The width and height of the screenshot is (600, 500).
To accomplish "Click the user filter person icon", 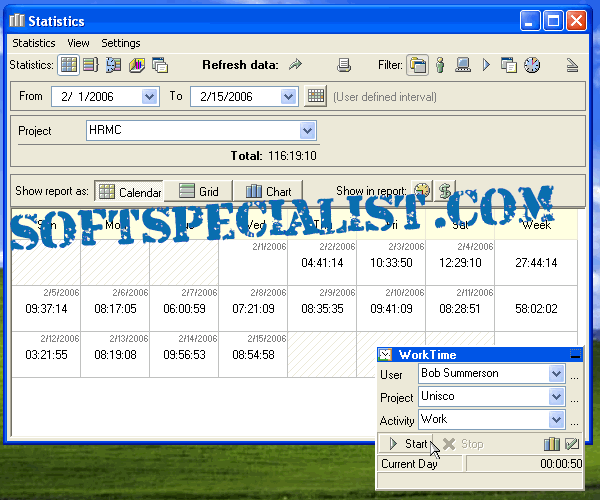I will point(439,65).
